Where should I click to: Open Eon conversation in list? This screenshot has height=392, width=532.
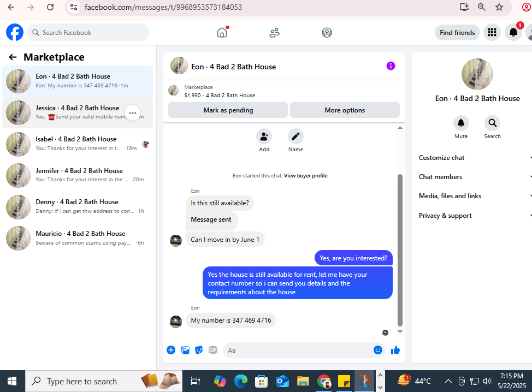click(x=78, y=81)
